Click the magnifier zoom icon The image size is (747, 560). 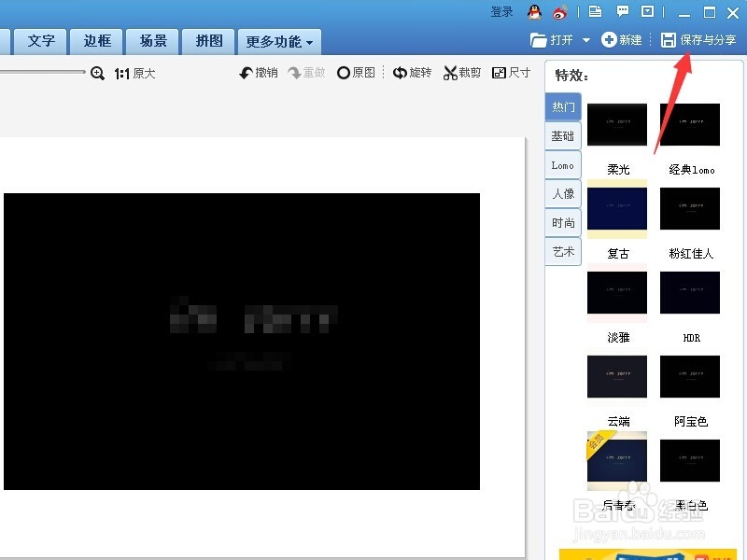pos(98,72)
